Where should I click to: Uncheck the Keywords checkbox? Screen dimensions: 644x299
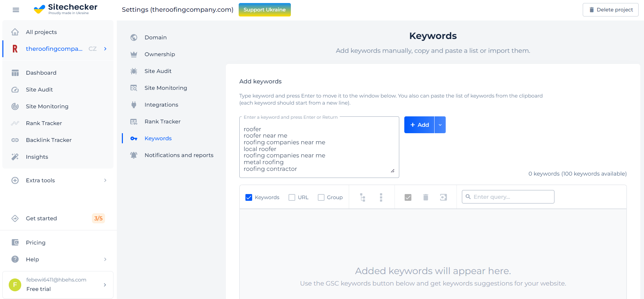249,197
